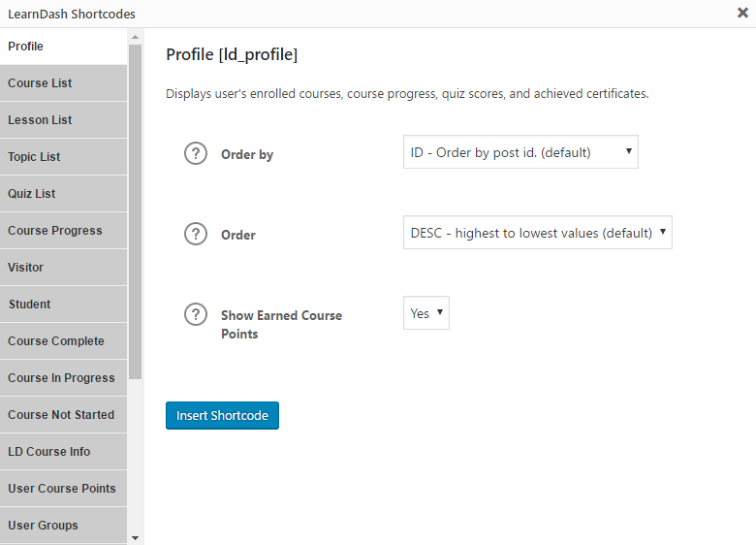The width and height of the screenshot is (756, 545).
Task: Open the Lesson List tab
Action: (x=63, y=120)
